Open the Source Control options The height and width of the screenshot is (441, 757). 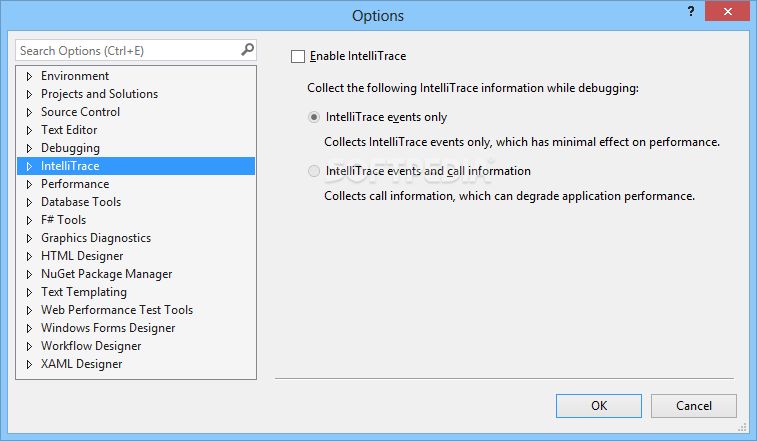coord(80,112)
